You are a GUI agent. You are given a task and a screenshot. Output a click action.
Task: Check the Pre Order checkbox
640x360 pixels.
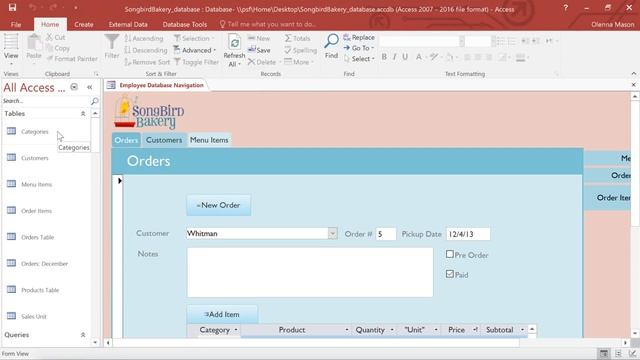(x=450, y=254)
